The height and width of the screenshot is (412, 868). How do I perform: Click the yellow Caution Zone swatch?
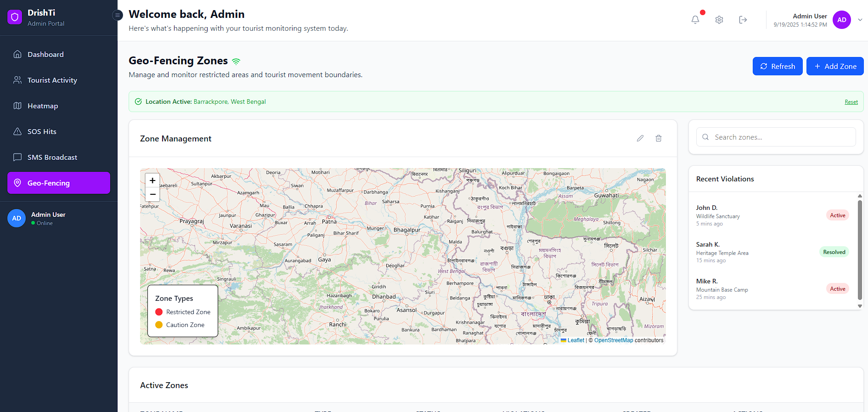pyautogui.click(x=159, y=325)
